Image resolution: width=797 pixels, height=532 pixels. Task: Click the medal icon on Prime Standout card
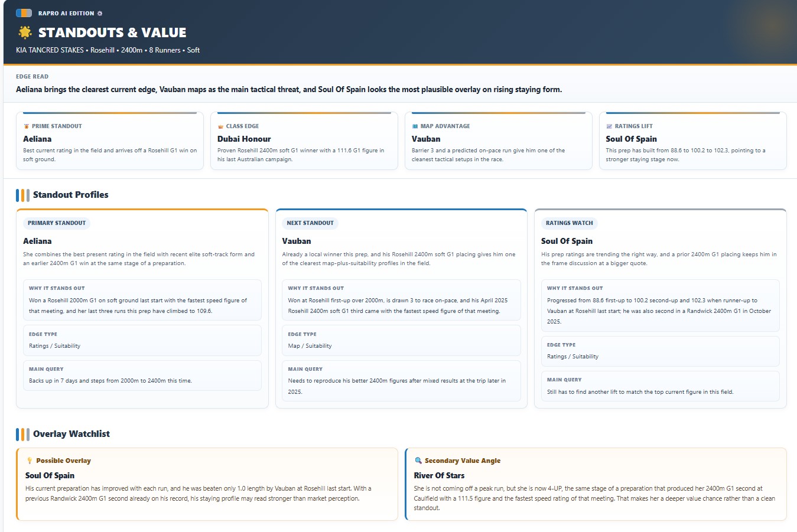point(26,126)
